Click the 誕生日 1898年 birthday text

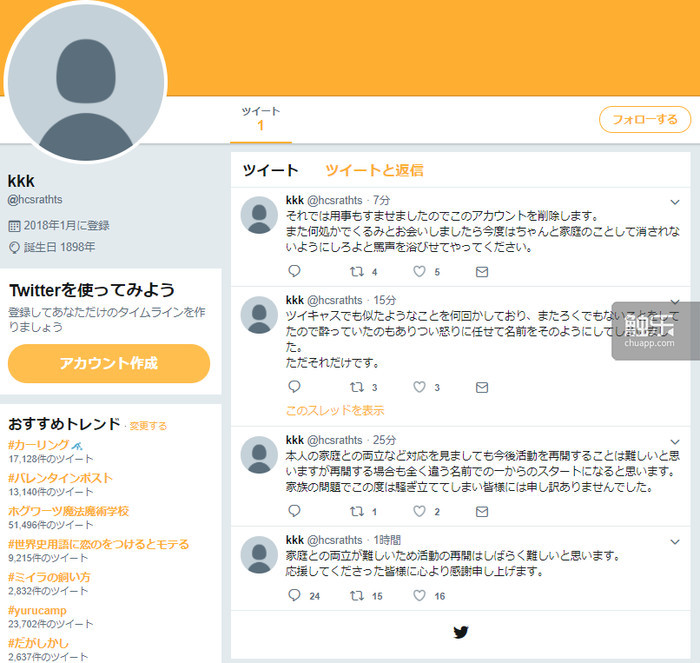pos(59,247)
